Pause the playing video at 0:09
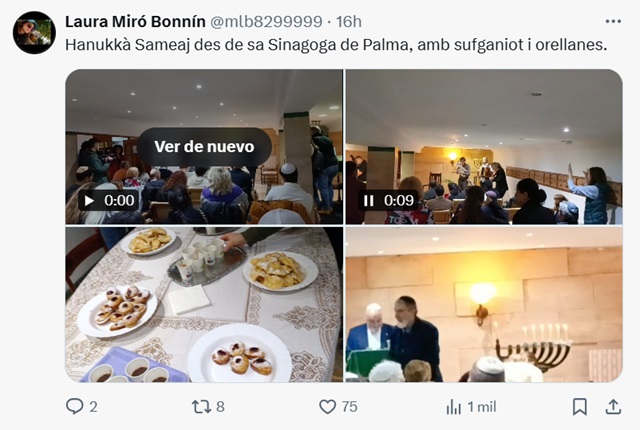The width and height of the screenshot is (640, 430). tap(369, 200)
